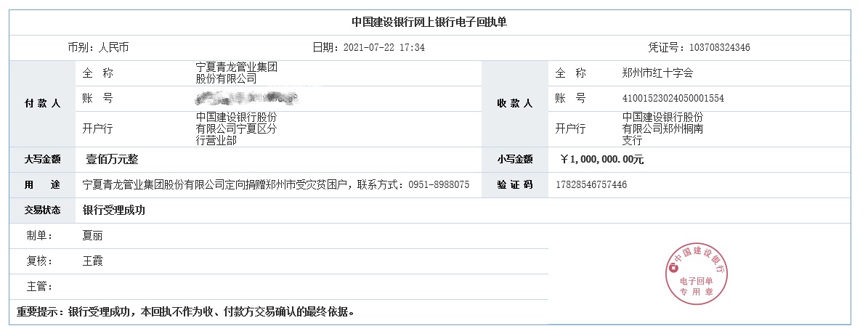Click the payee bank 郑州桐南支行
The image size is (868, 331).
click(663, 129)
